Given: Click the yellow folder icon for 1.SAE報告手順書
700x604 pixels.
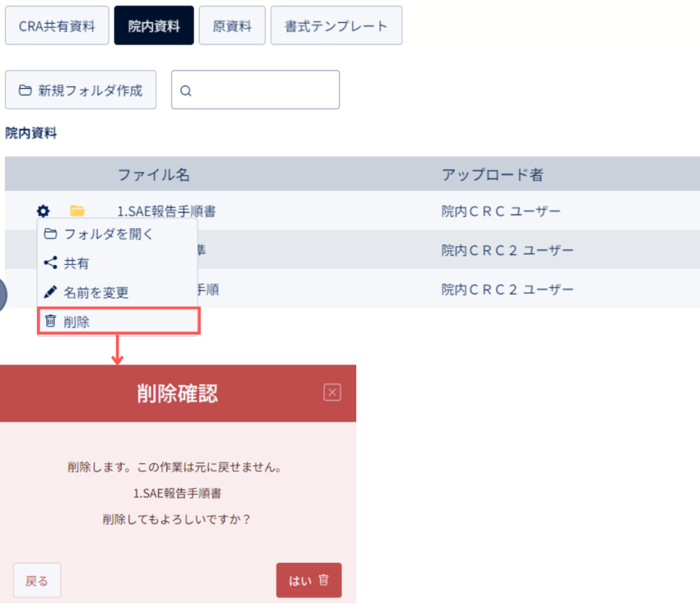Looking at the screenshot, I should 77,210.
